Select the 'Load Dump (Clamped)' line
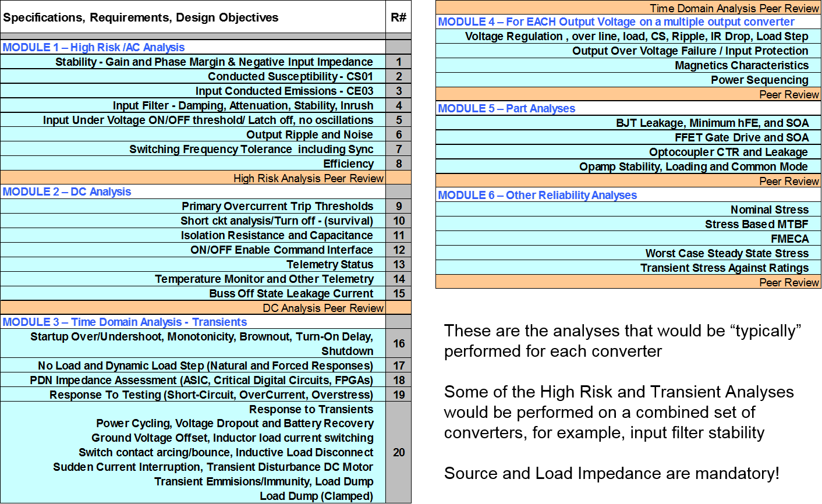822x504 pixels. tap(316, 496)
